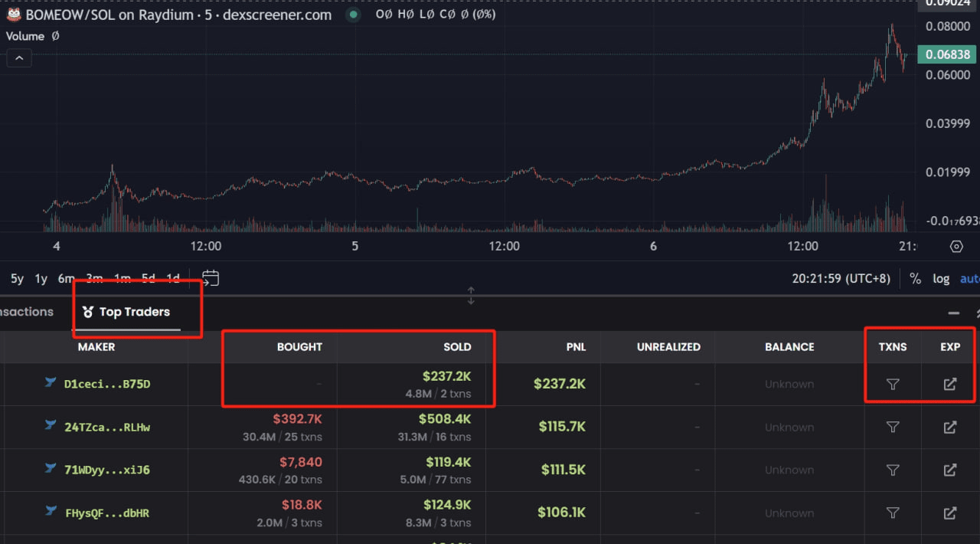
Task: Click the $508.4K sold amount
Action: pyautogui.click(x=445, y=419)
